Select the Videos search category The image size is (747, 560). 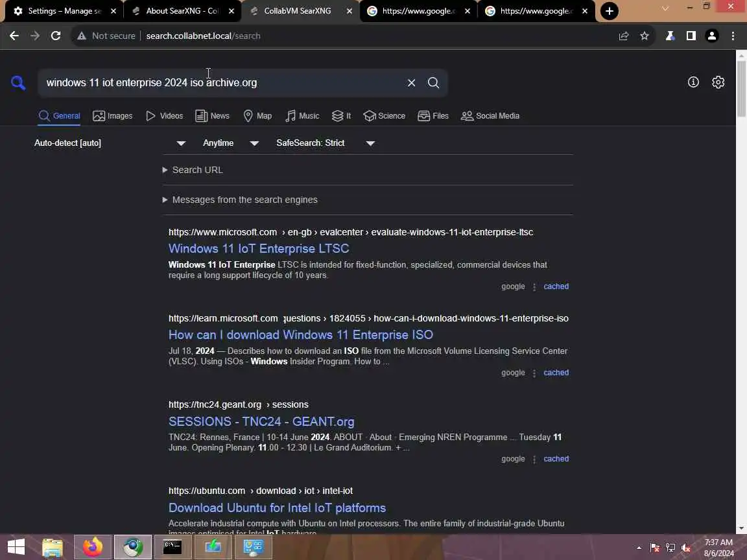tap(164, 116)
